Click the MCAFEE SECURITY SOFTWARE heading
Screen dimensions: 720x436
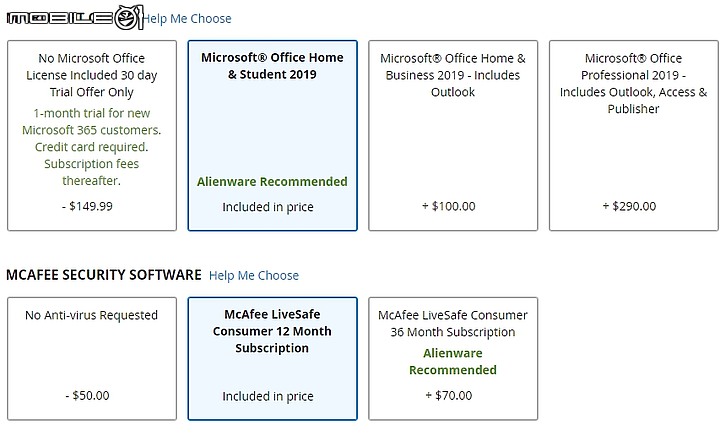click(x=104, y=275)
